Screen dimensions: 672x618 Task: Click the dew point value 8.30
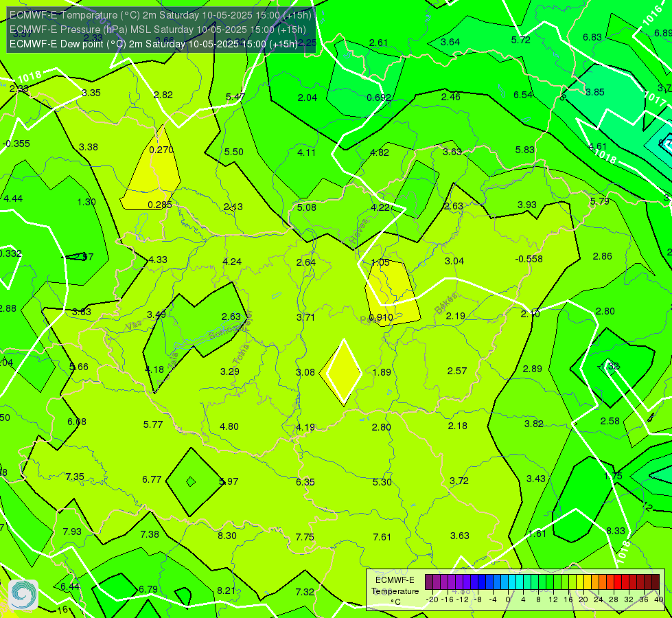click(x=227, y=536)
